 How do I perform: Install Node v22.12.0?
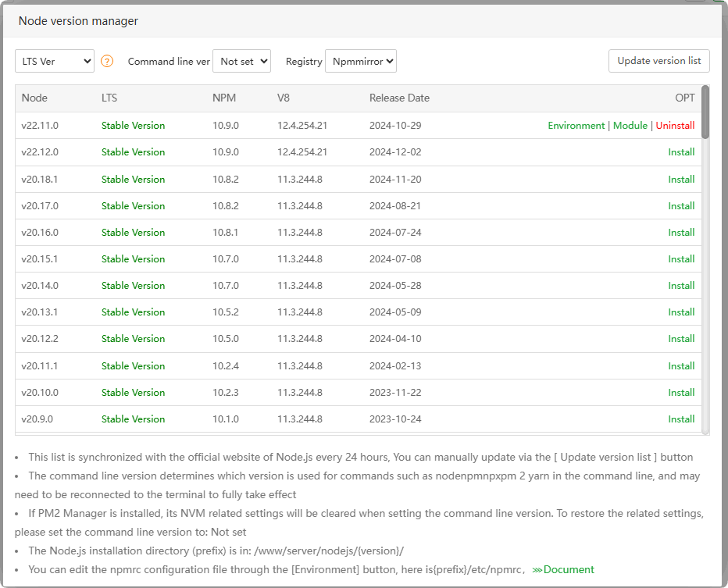[x=681, y=152]
